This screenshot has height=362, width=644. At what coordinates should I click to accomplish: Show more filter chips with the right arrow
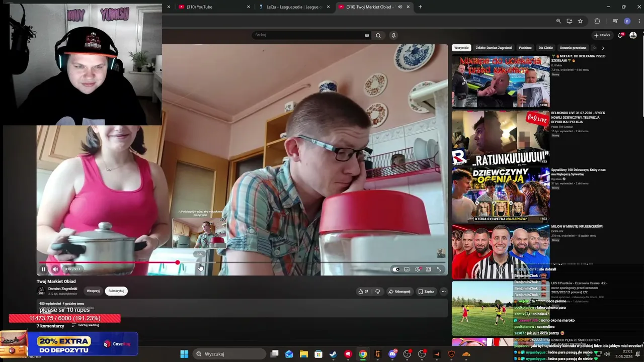tap(603, 48)
